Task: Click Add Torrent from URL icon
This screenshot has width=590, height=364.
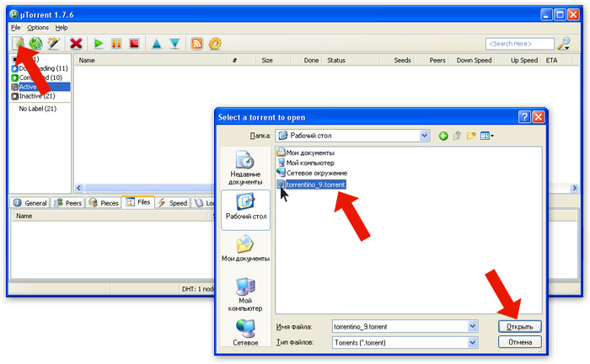Action: [x=35, y=44]
